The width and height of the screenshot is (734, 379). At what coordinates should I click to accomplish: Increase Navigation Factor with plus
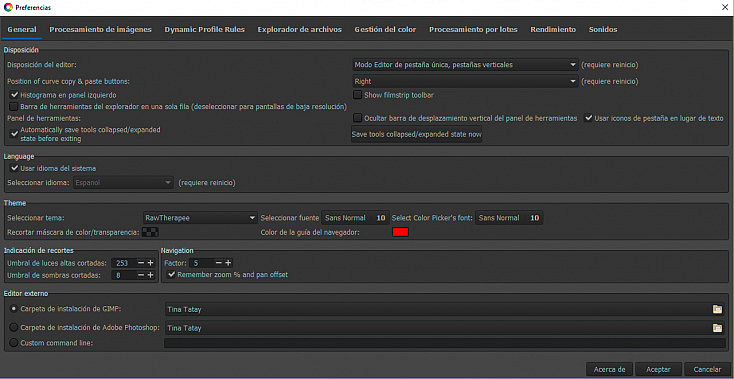228,263
